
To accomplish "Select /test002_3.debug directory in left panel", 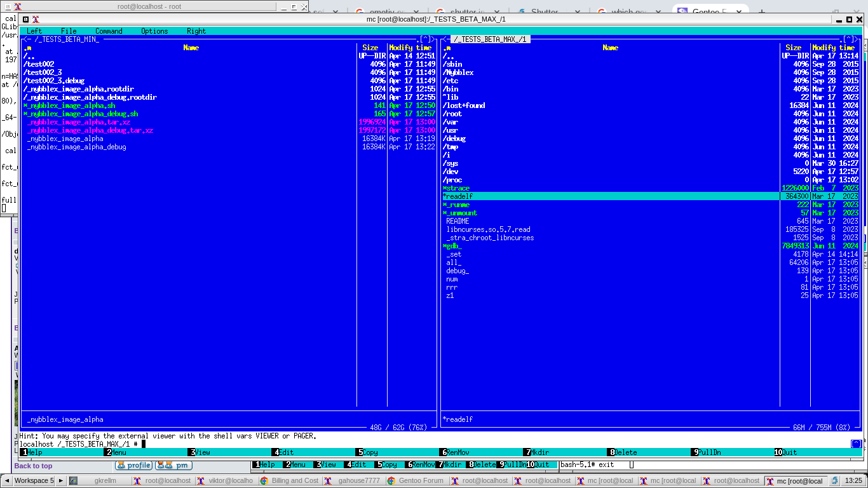I will tap(229, 81).
